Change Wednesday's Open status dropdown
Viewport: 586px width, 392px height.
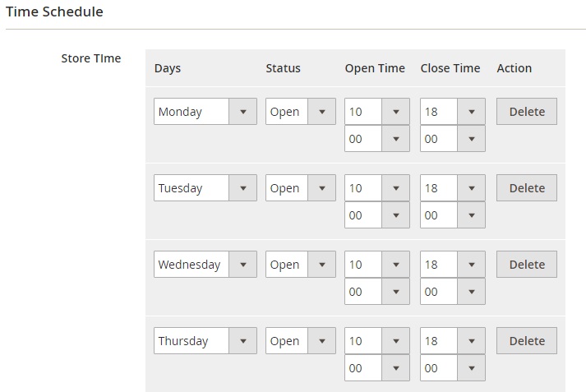(x=301, y=264)
